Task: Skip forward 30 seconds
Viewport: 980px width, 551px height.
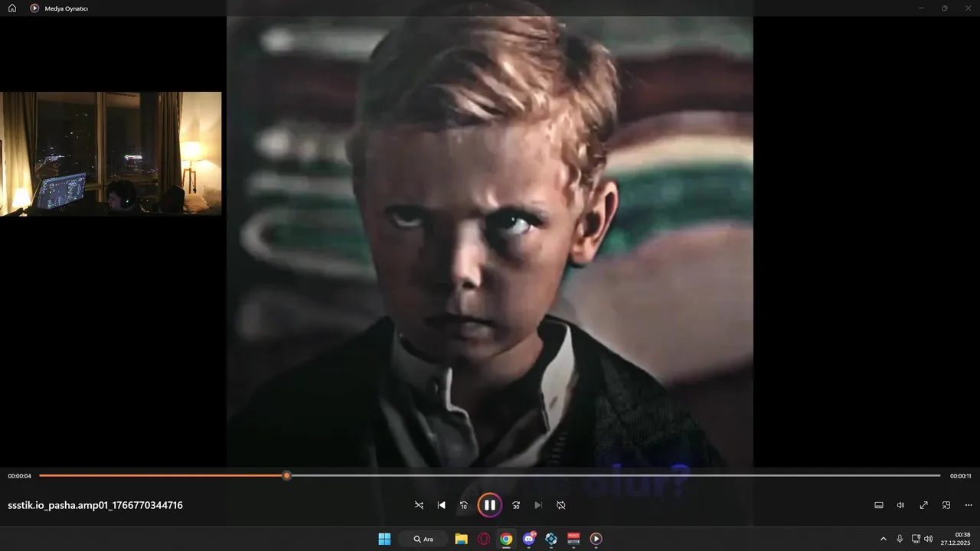Action: (516, 505)
